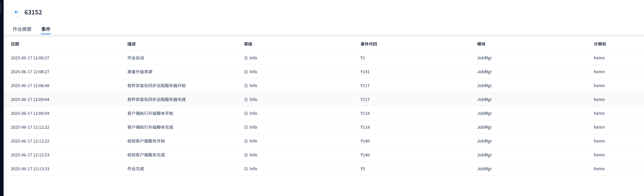Image resolution: width=644 pixels, height=196 pixels.
Task: Click Info icon in the 校验客户端服务完成 row
Action: 246,155
